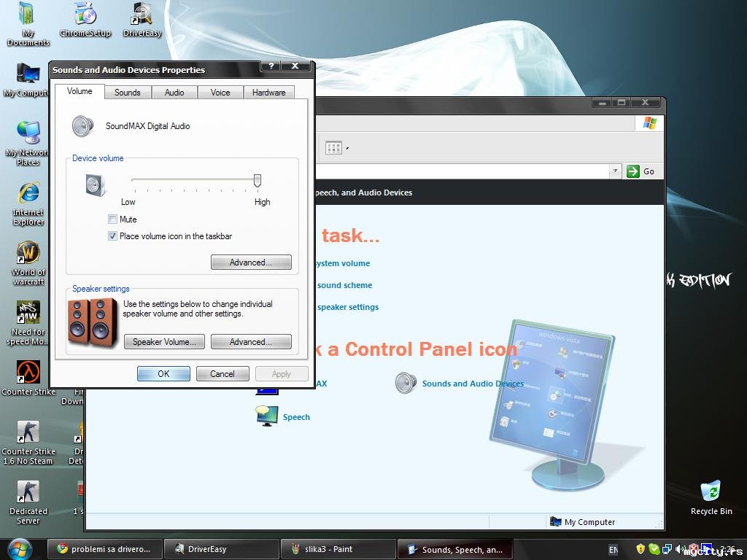Click the network connection tray icon
The width and height of the screenshot is (747, 560).
[667, 549]
